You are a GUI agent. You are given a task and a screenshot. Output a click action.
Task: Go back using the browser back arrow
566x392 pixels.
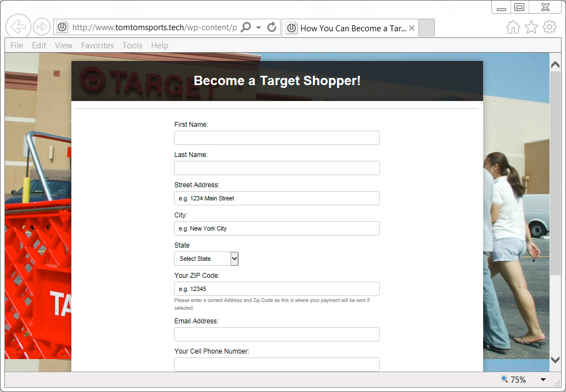click(x=18, y=26)
